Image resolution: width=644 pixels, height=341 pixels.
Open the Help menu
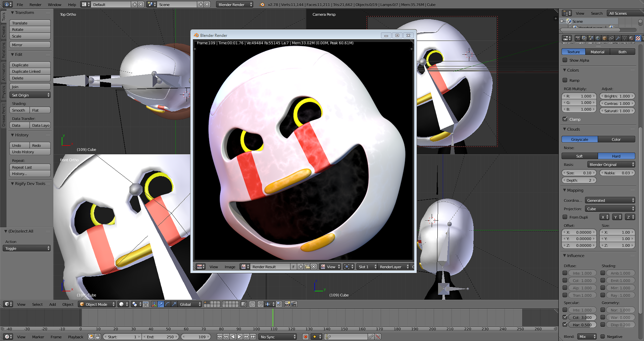[x=72, y=5]
